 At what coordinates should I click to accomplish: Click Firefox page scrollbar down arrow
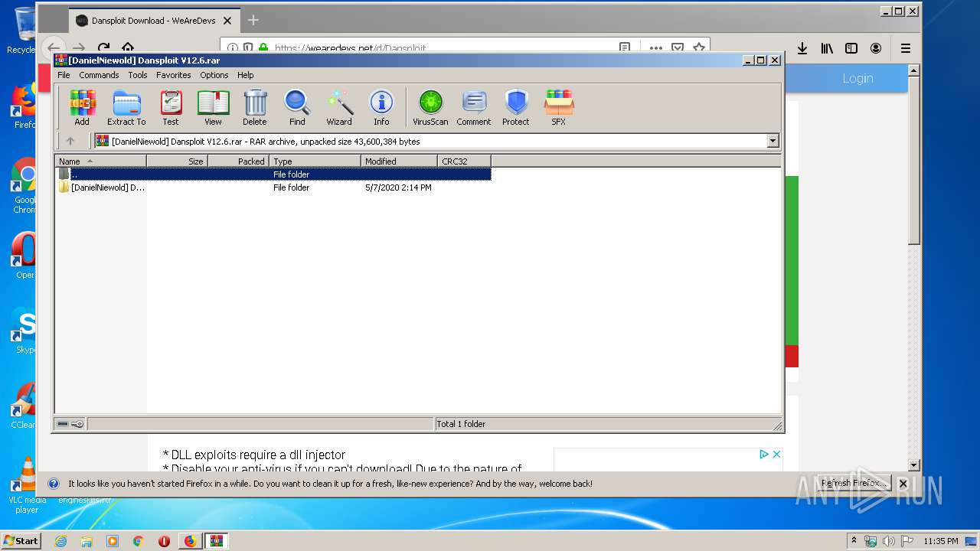(x=913, y=465)
